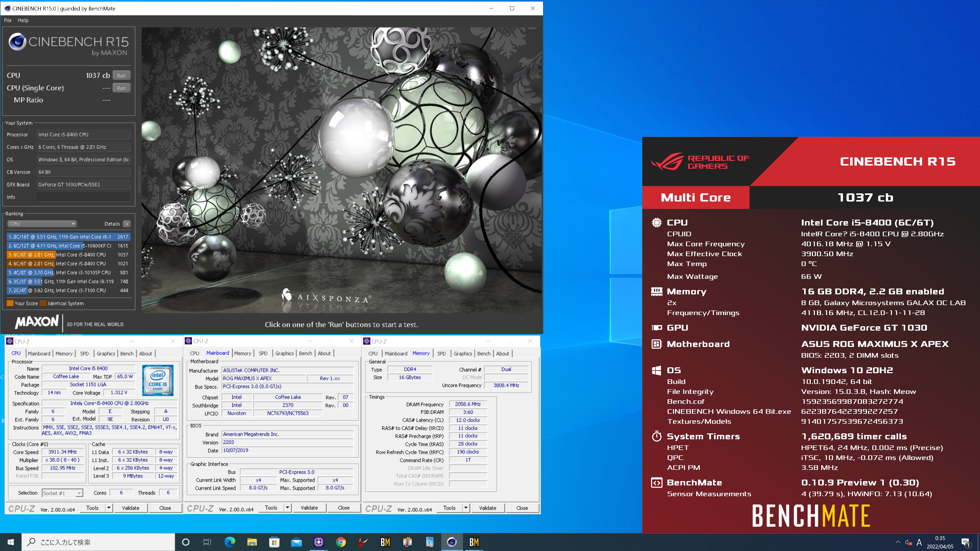Open the Ranking CPU dropdown
Screen dimensions: 980x551
42,224
